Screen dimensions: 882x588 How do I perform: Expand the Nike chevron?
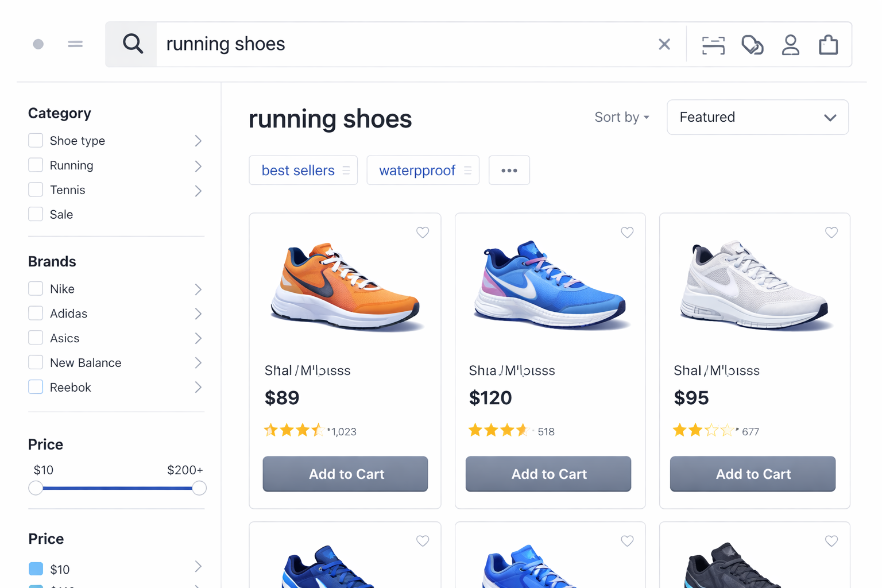[x=198, y=289]
